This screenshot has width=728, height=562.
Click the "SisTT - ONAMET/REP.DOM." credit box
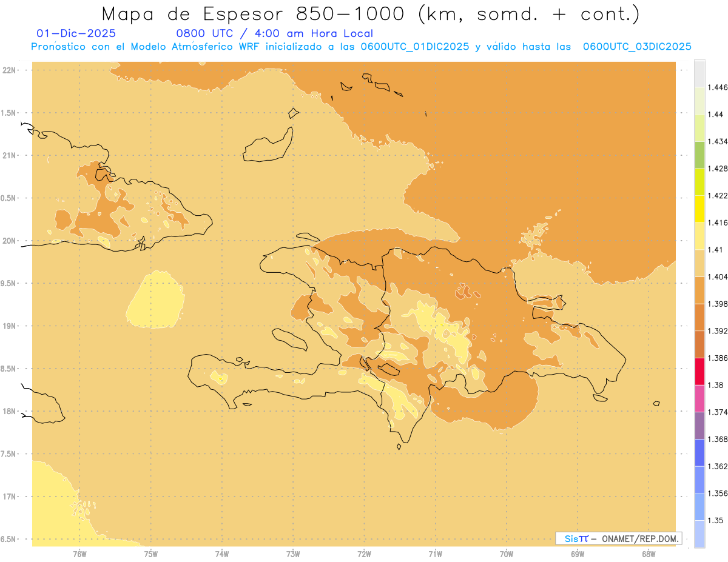619,538
